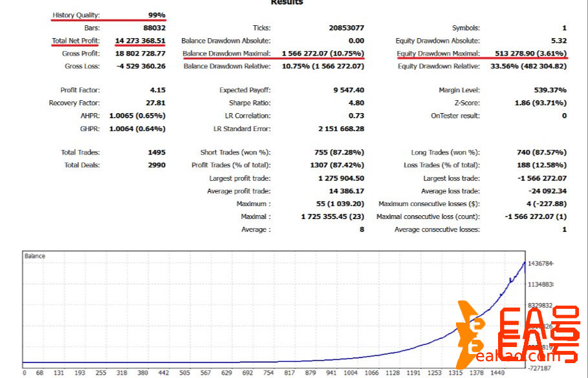Click the Total Net Profit label

76,41
